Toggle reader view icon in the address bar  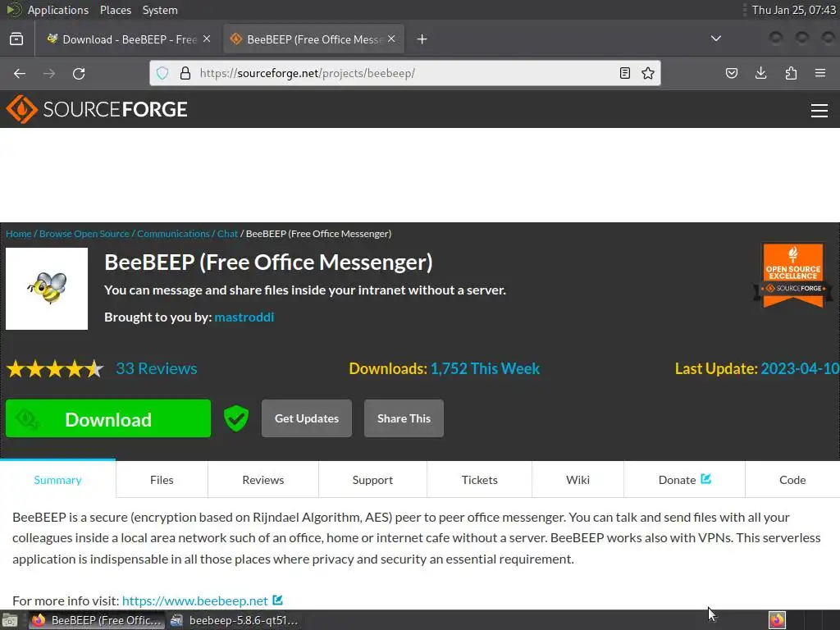point(624,73)
